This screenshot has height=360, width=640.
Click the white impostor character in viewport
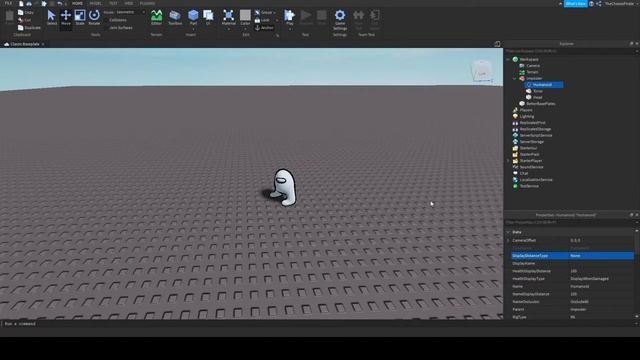[284, 187]
